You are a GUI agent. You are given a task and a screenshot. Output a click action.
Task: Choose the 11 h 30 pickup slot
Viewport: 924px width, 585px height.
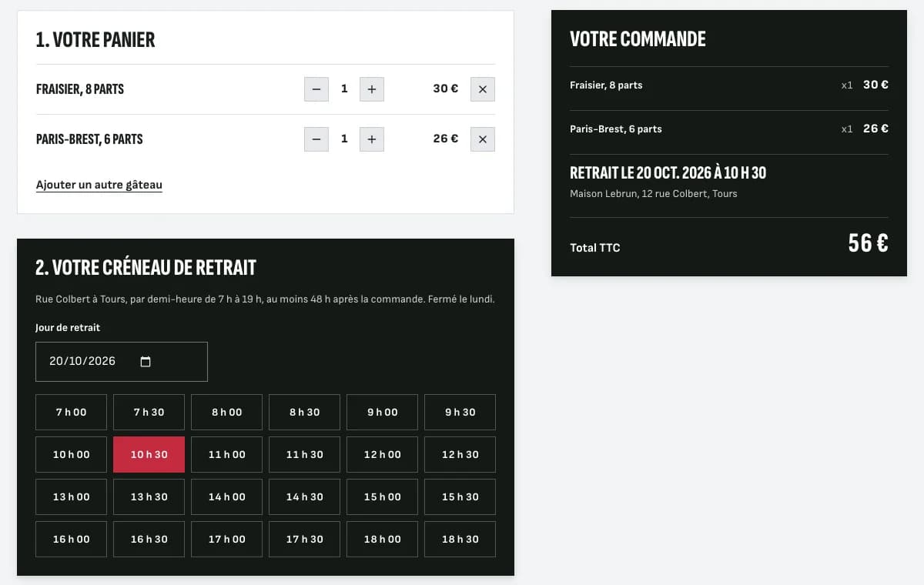(304, 455)
